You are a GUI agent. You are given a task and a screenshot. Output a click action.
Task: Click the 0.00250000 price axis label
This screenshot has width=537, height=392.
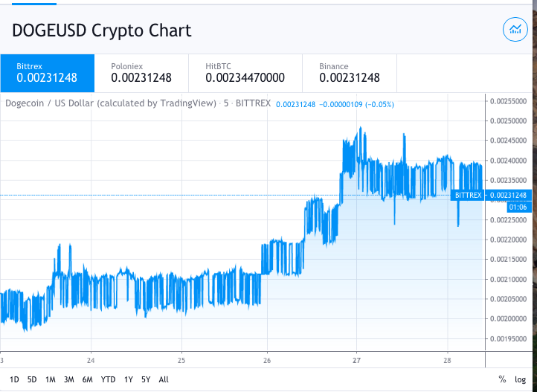pyautogui.click(x=508, y=121)
